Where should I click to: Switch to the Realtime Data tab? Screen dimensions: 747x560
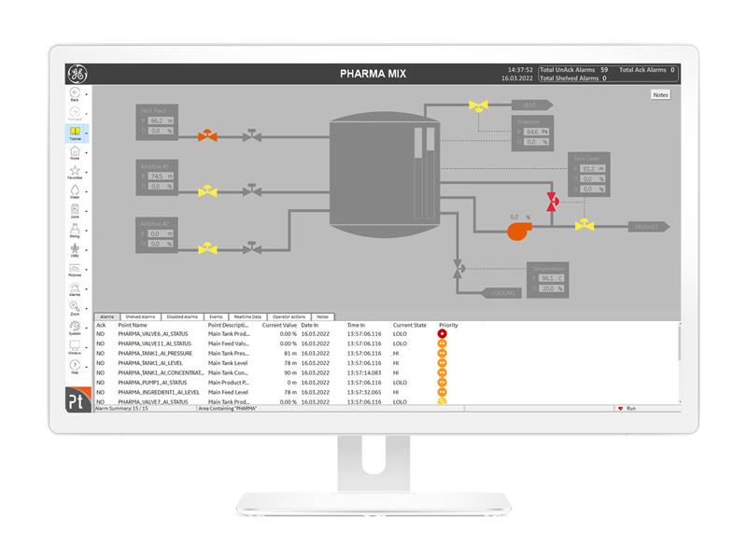(247, 316)
